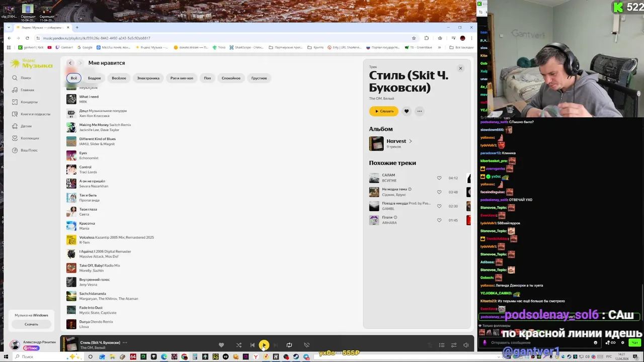Like the track in the info panel
Image resolution: width=644 pixels, height=362 pixels.
[407, 111]
